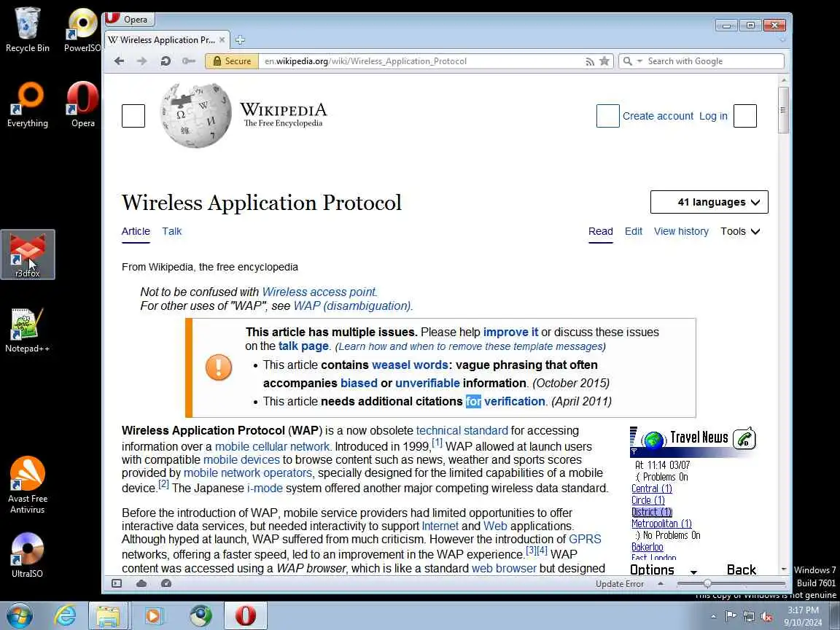Open the i-mode link
Screen dimensions: 840x630
(265, 489)
